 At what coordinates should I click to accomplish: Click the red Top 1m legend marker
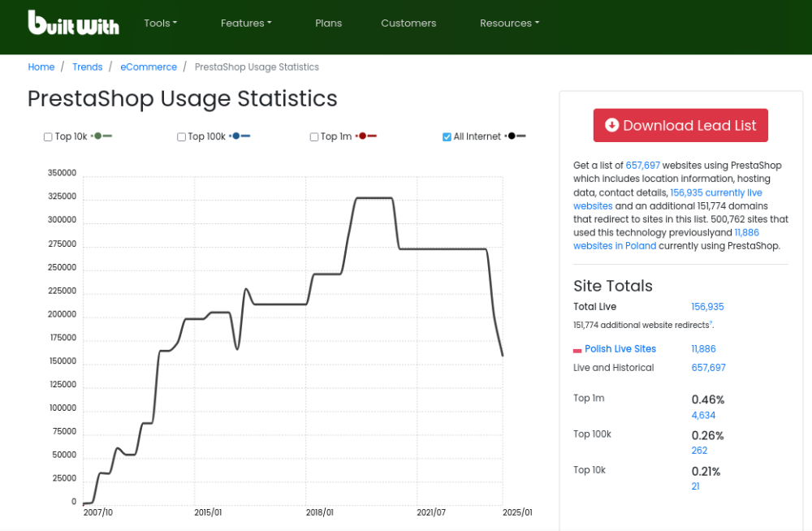(366, 136)
